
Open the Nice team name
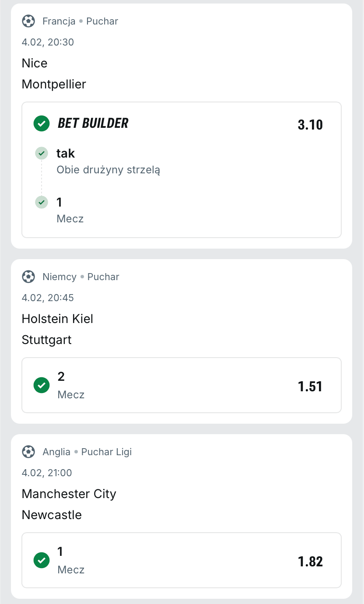(35, 63)
